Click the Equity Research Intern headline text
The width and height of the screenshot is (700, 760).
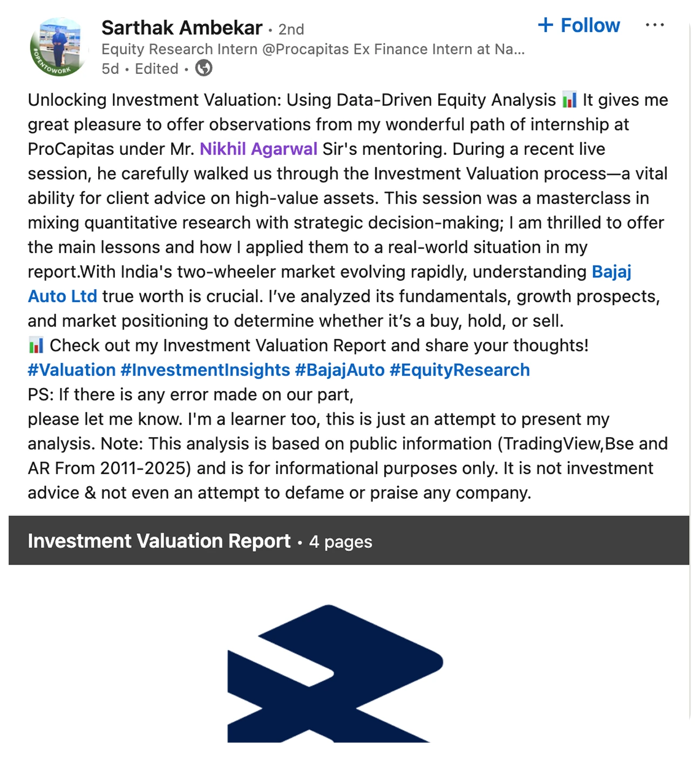(x=312, y=49)
